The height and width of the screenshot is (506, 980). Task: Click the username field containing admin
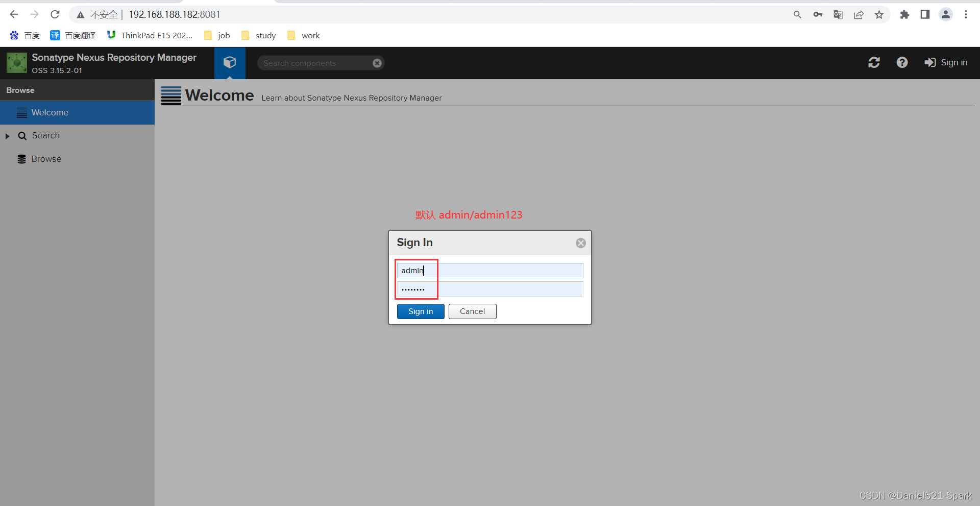pyautogui.click(x=490, y=271)
